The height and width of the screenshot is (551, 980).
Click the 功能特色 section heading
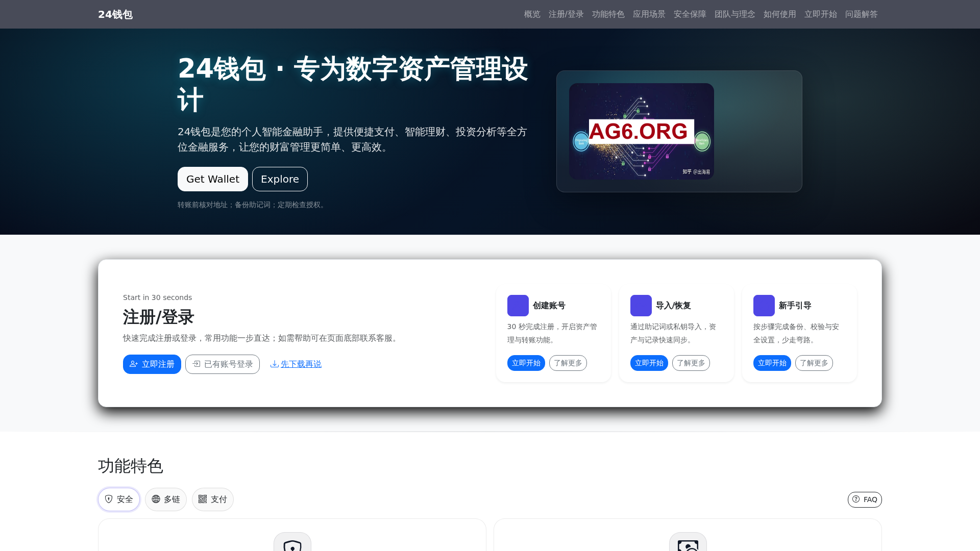pyautogui.click(x=131, y=466)
